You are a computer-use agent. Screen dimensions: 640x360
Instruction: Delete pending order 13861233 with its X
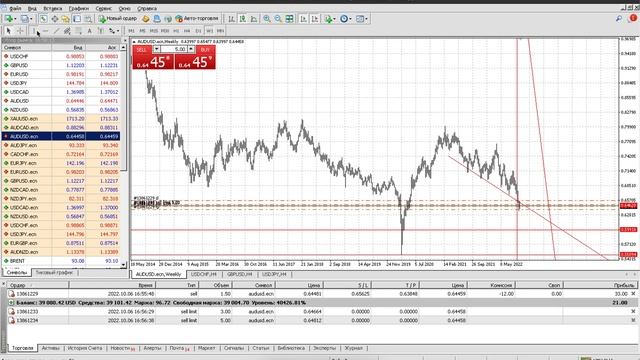[x=633, y=311]
